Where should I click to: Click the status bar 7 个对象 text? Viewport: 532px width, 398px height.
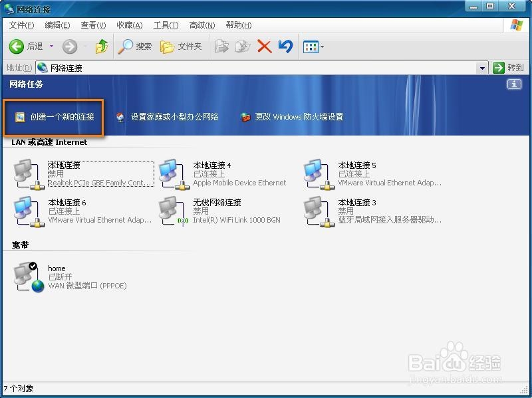point(19,389)
